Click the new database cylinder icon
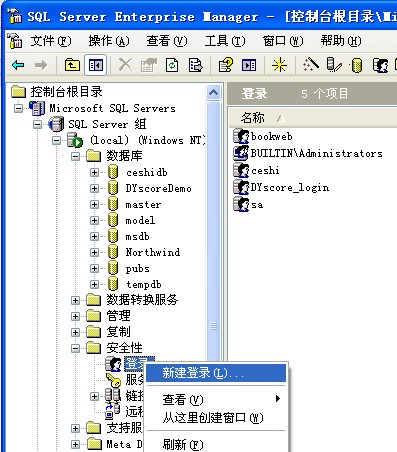Image resolution: width=397 pixels, height=452 pixels. (x=357, y=65)
